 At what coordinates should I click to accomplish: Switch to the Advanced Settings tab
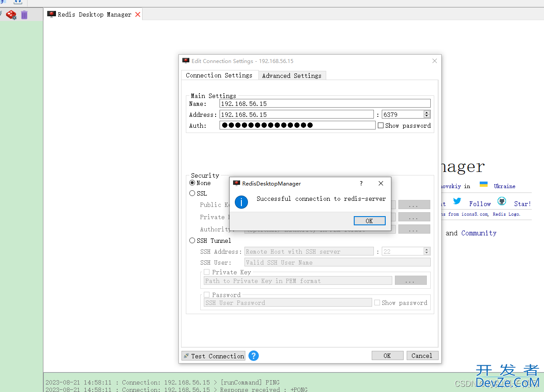click(x=292, y=76)
